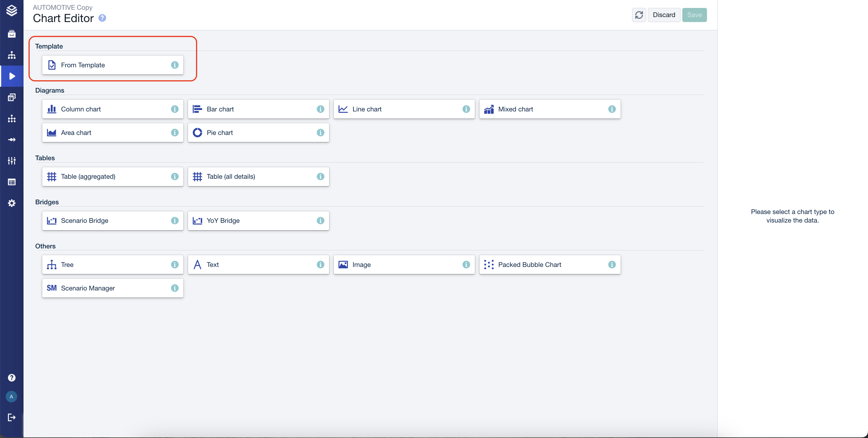The height and width of the screenshot is (438, 868).
Task: Click the info icon on Pie chart
Action: point(320,133)
